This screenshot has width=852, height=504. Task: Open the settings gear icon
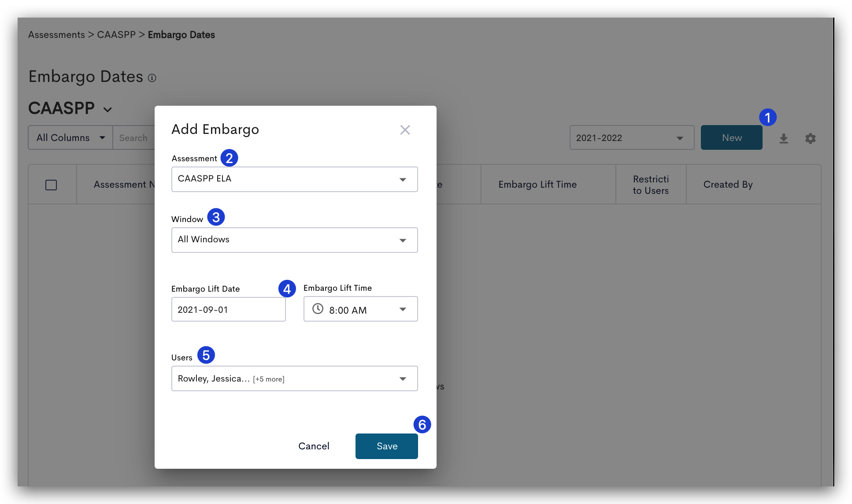pyautogui.click(x=810, y=139)
